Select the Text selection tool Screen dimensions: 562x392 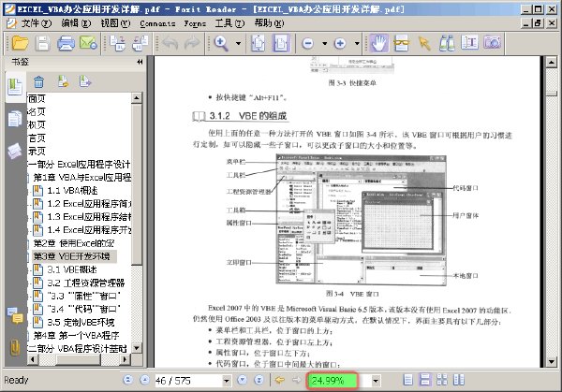tap(469, 43)
